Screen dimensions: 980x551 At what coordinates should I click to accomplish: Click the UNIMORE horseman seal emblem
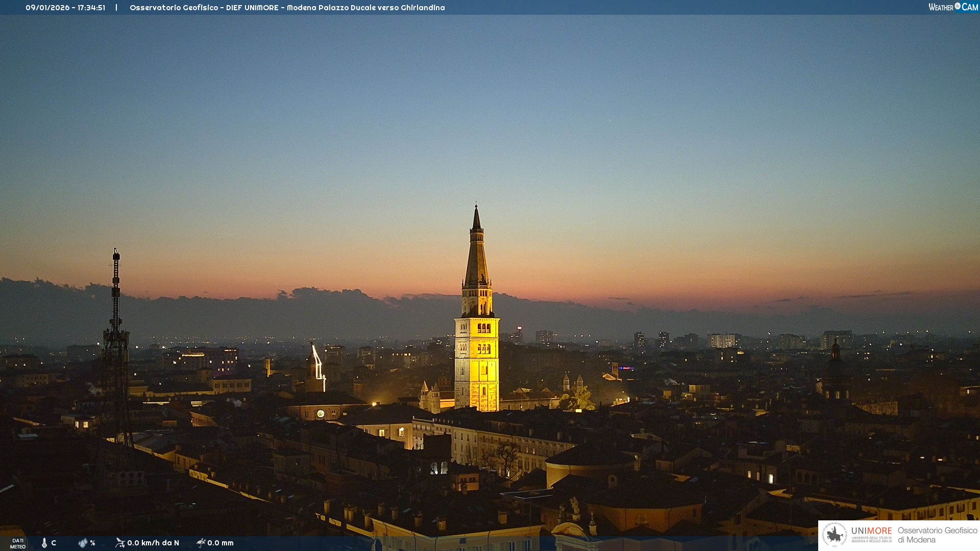click(835, 535)
